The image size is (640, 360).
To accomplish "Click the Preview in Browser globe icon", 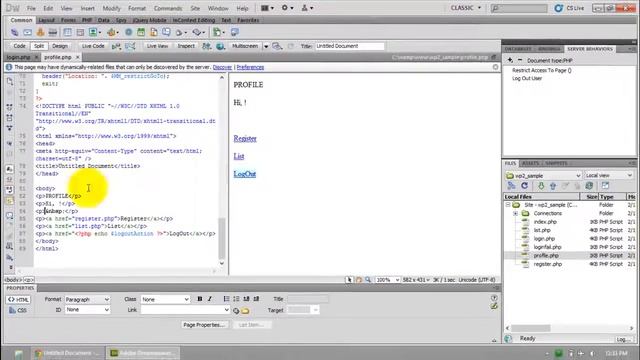I will [x=220, y=46].
